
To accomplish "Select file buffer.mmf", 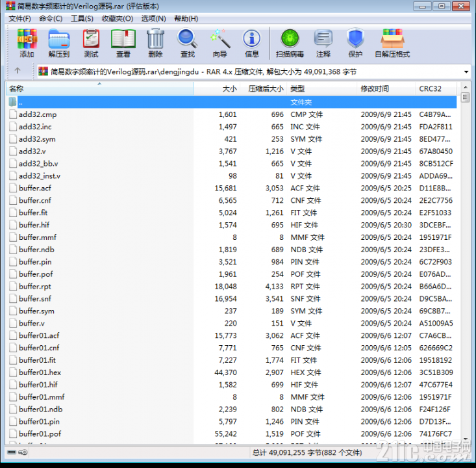I will [x=231, y=237].
